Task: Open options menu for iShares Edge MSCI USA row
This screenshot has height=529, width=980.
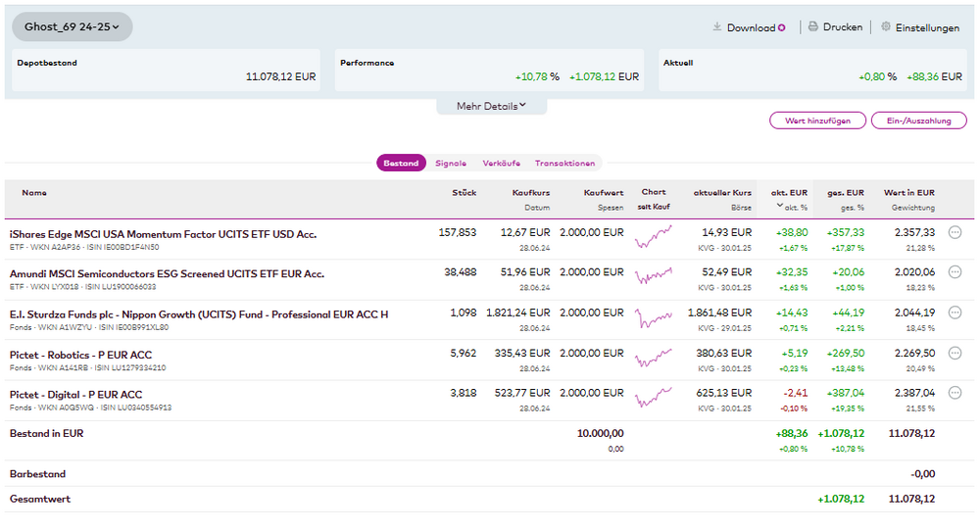Action: 955,233
